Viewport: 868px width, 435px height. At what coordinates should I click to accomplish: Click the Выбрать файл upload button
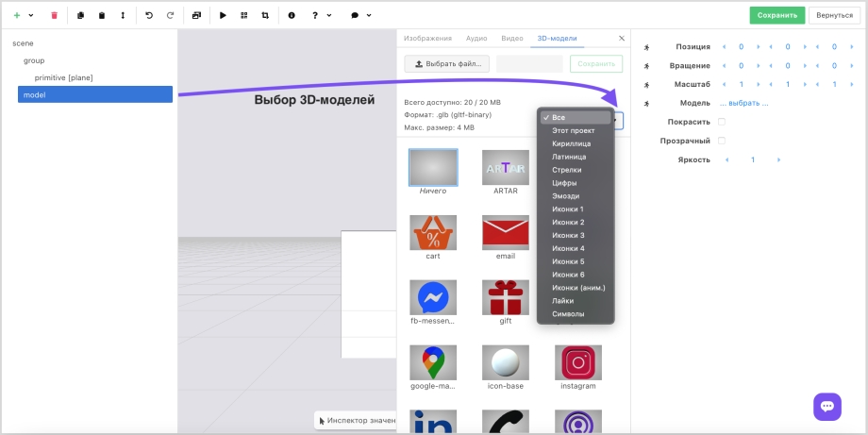pos(447,64)
